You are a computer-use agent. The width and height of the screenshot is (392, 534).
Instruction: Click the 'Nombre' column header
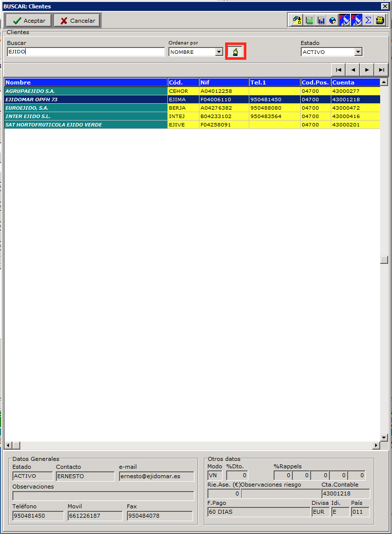coord(86,82)
